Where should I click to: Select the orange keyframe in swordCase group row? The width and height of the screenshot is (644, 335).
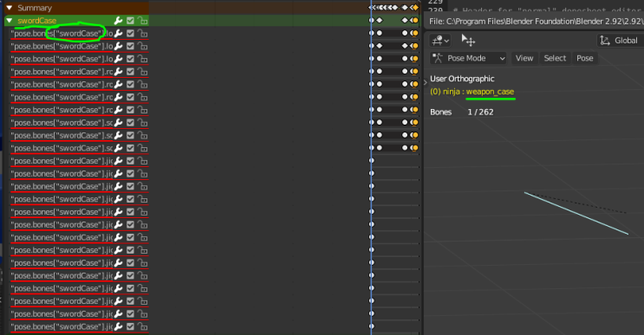pos(415,20)
